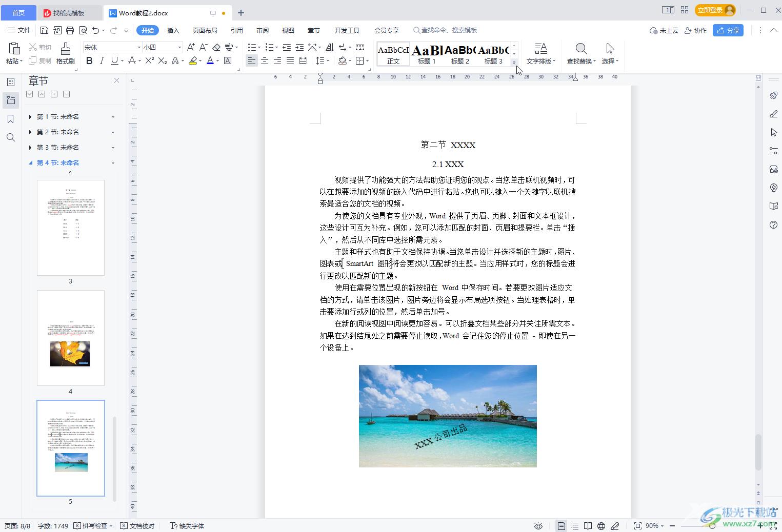Open the font size dropdown 小四
Viewport: 782px width, 532px height.
[x=179, y=47]
